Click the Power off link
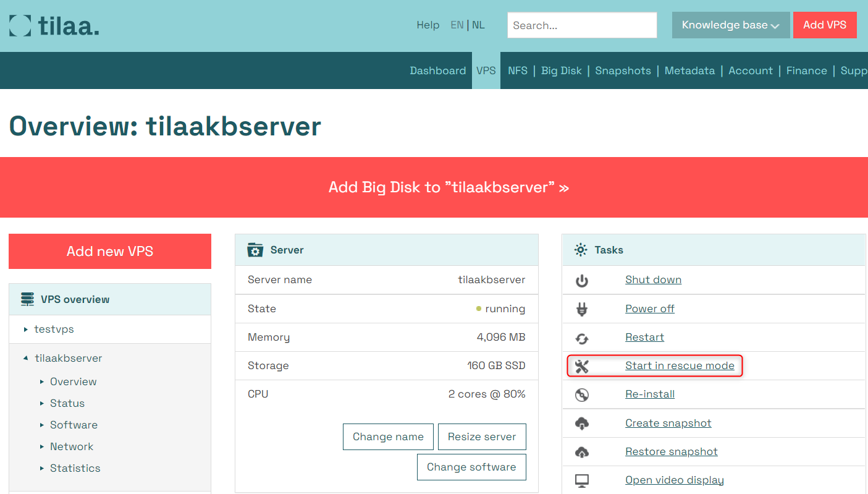This screenshot has width=868, height=494. 650,309
